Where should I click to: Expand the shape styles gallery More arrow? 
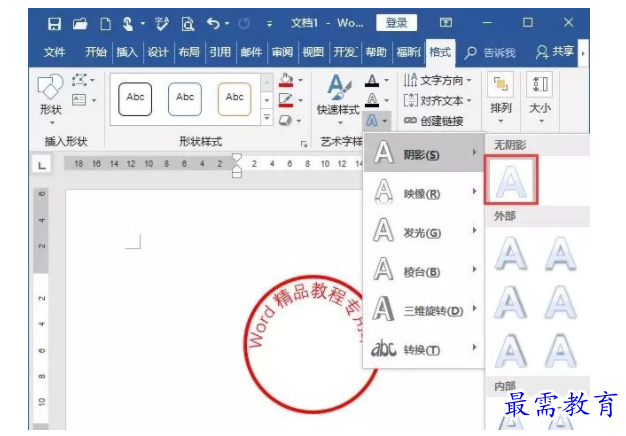(x=267, y=117)
